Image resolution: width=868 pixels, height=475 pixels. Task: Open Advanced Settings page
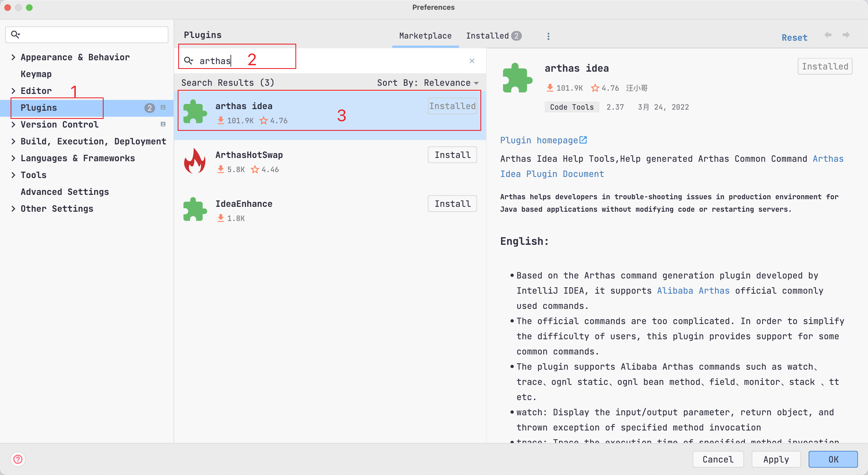(65, 192)
